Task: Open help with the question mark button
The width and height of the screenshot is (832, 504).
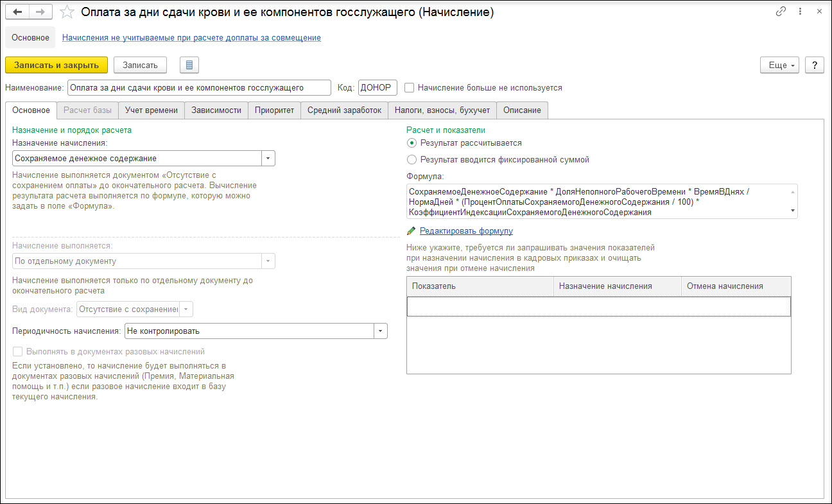Action: tap(815, 65)
